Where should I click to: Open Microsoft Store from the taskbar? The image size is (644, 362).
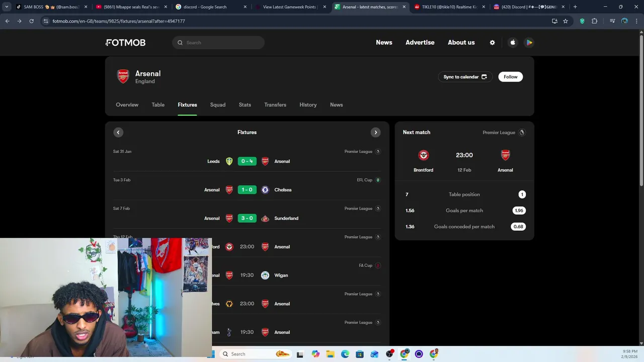(360, 354)
